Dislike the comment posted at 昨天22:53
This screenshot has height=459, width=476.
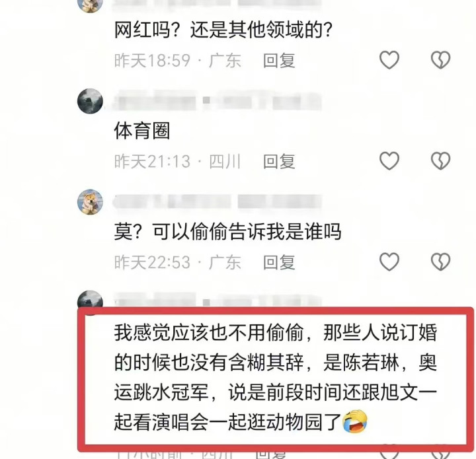[440, 262]
